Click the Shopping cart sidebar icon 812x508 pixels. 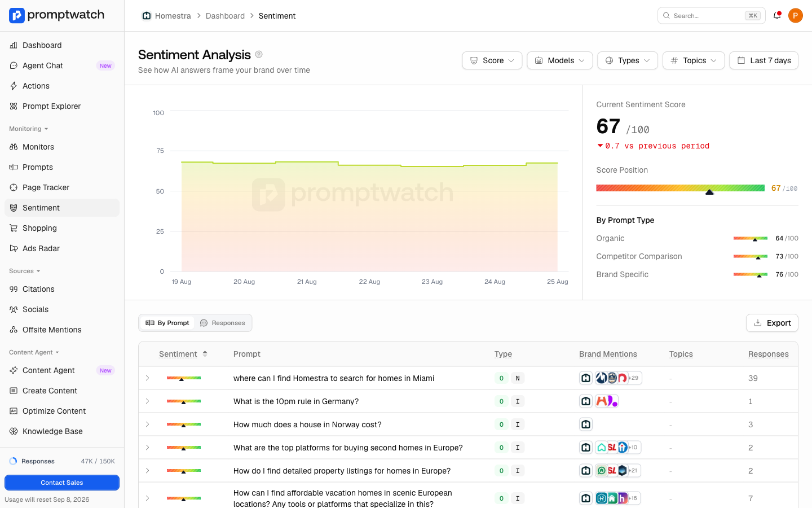click(14, 228)
